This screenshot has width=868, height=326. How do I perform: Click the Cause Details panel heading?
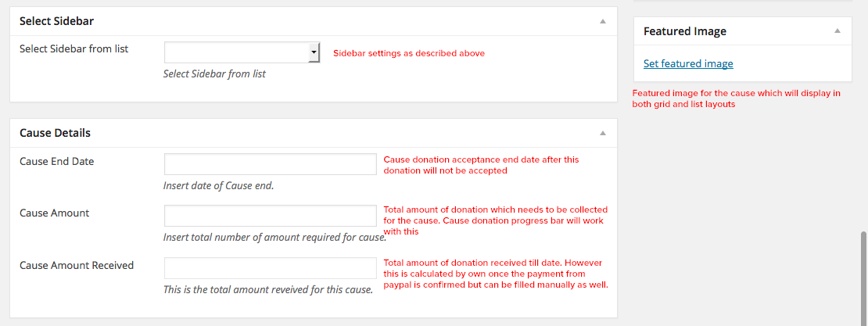click(55, 133)
